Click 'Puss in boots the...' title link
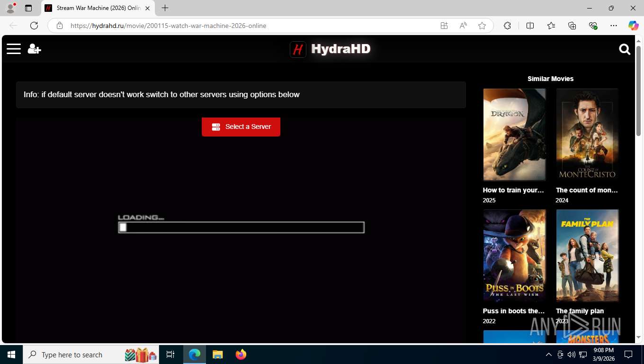The height and width of the screenshot is (364, 644). [x=514, y=311]
